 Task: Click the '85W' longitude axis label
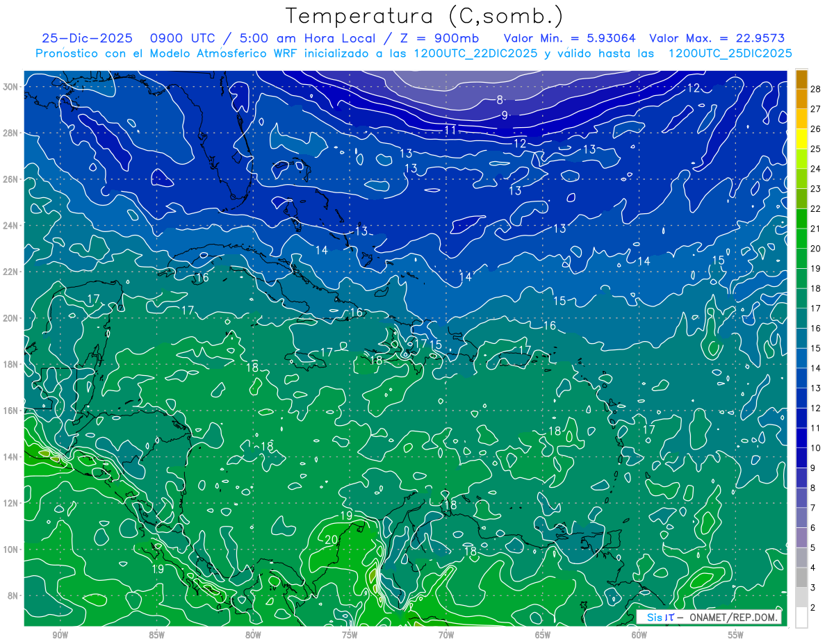pos(156,635)
